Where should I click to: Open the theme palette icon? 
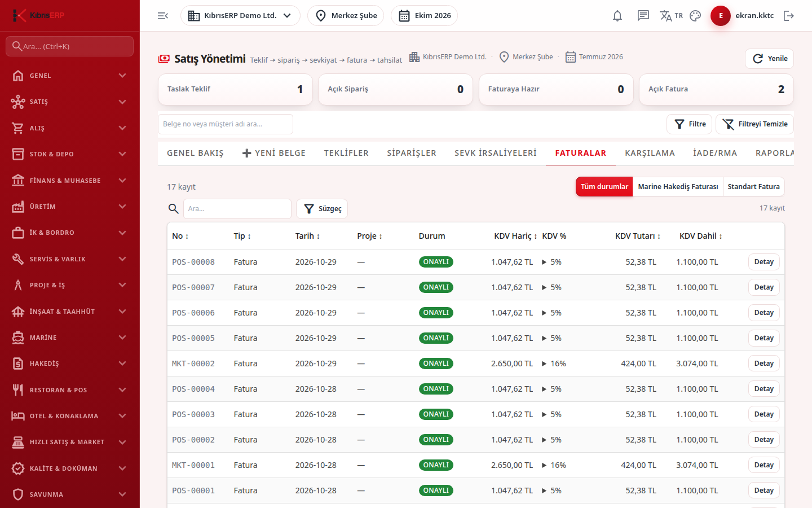(x=695, y=16)
